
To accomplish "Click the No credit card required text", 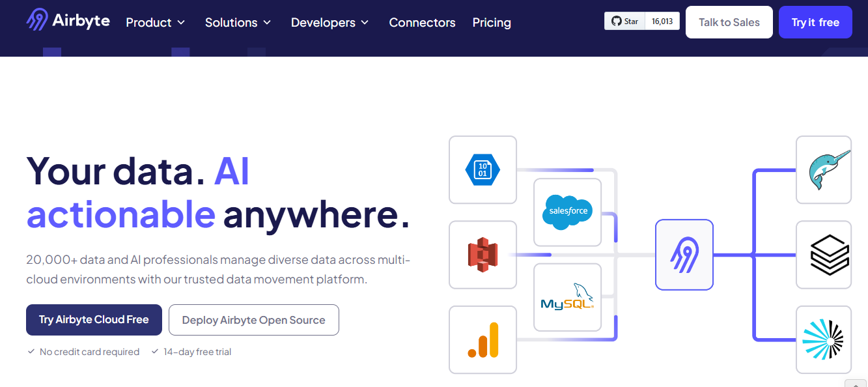I will click(x=89, y=352).
